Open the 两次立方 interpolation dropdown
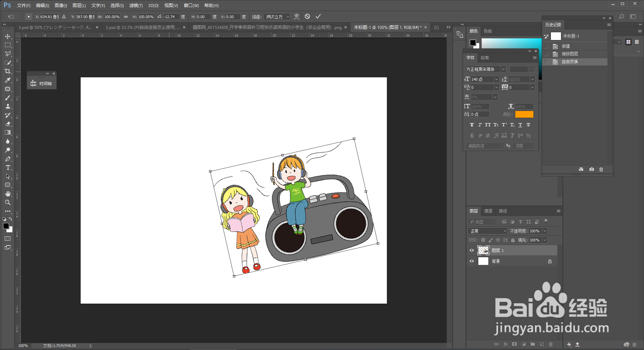This screenshot has height=350, width=644. click(278, 17)
